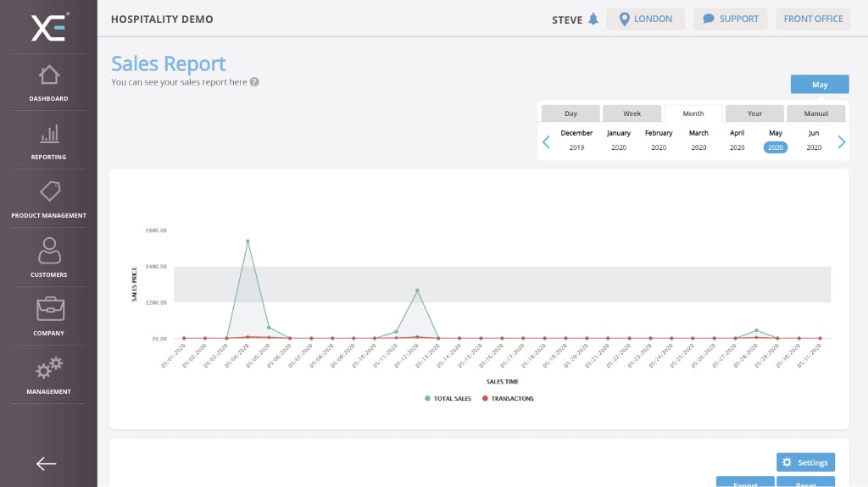The height and width of the screenshot is (487, 868).
Task: Switch to the Year tab
Action: point(754,113)
